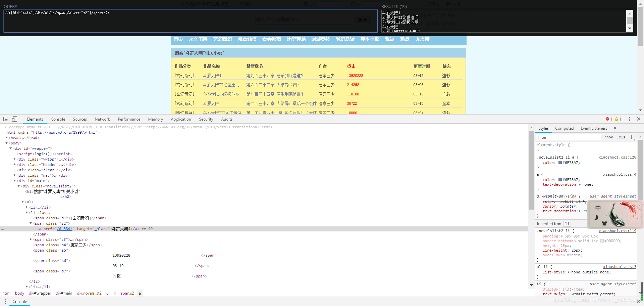Viewport: 644px width, 306px height.
Task: Collapse the span class s2 node
Action: click(x=31, y=223)
